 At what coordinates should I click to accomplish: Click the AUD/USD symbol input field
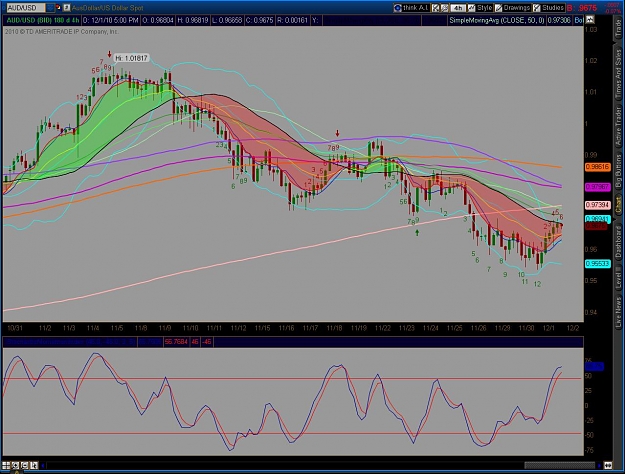(26, 8)
